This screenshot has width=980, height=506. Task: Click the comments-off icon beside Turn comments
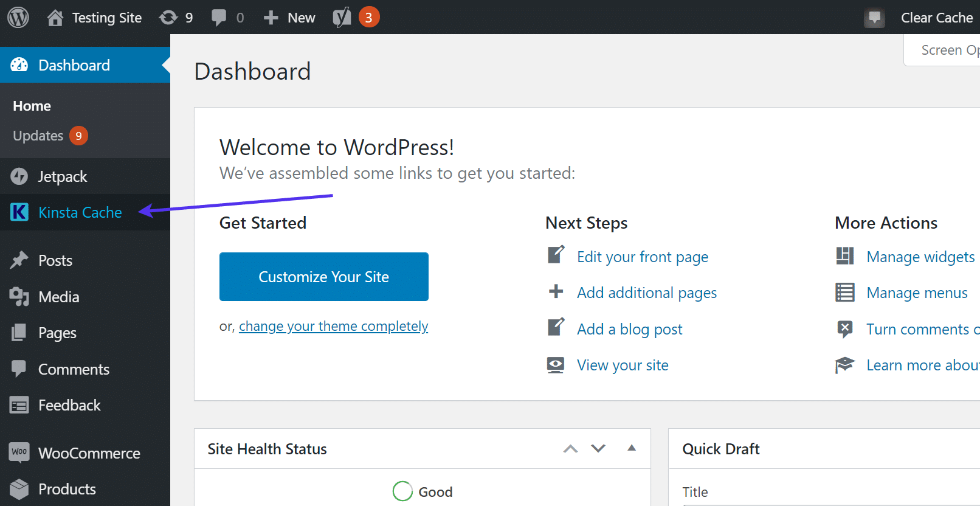pyautogui.click(x=845, y=329)
